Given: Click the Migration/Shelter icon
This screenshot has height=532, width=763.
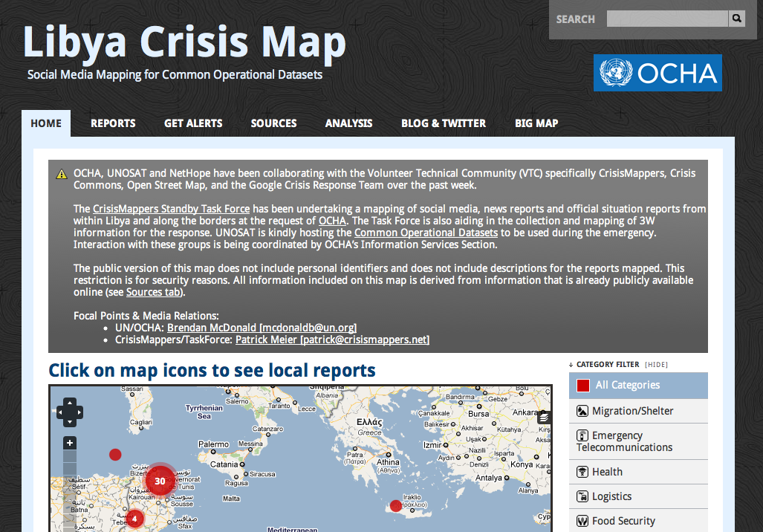Looking at the screenshot, I should 582,411.
